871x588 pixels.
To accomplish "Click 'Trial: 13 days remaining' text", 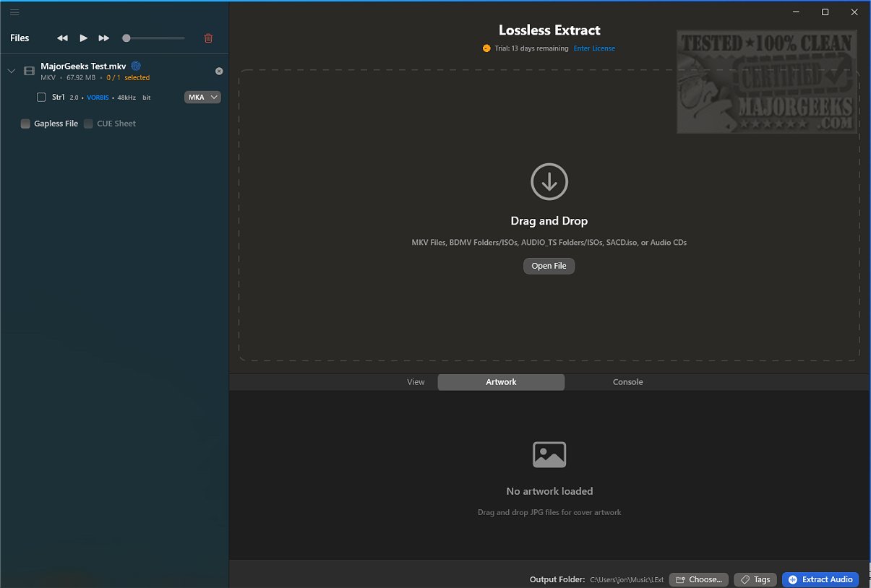I will [x=531, y=48].
